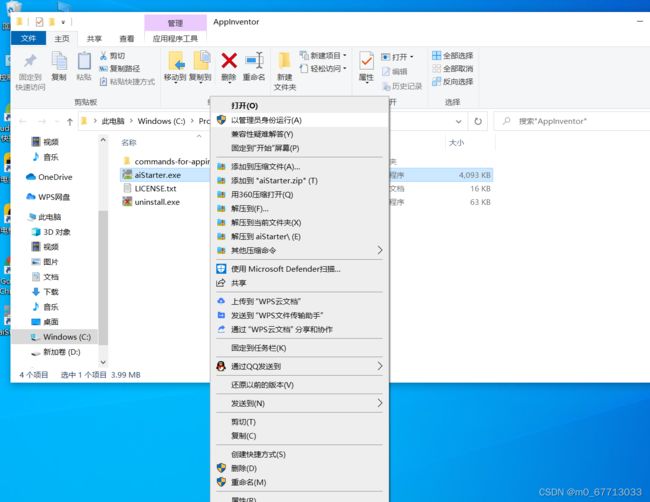Click Create shortcut (创建快捷方式)

[299, 454]
